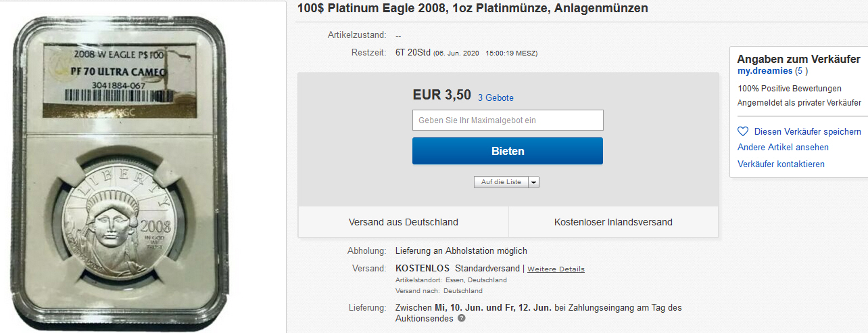
Task: Click the 'Versand aus Deutschland' box
Action: (404, 222)
